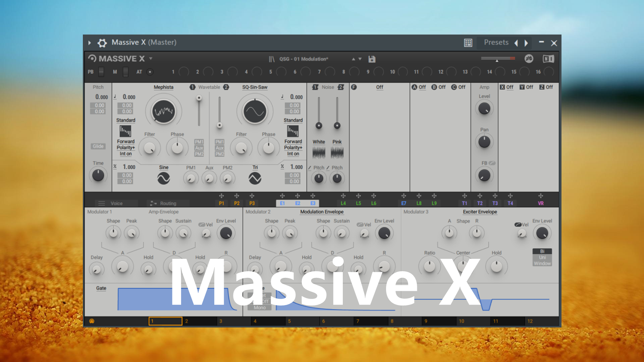Select the VR voice randomization tab
This screenshot has height=362, width=644.
click(541, 203)
